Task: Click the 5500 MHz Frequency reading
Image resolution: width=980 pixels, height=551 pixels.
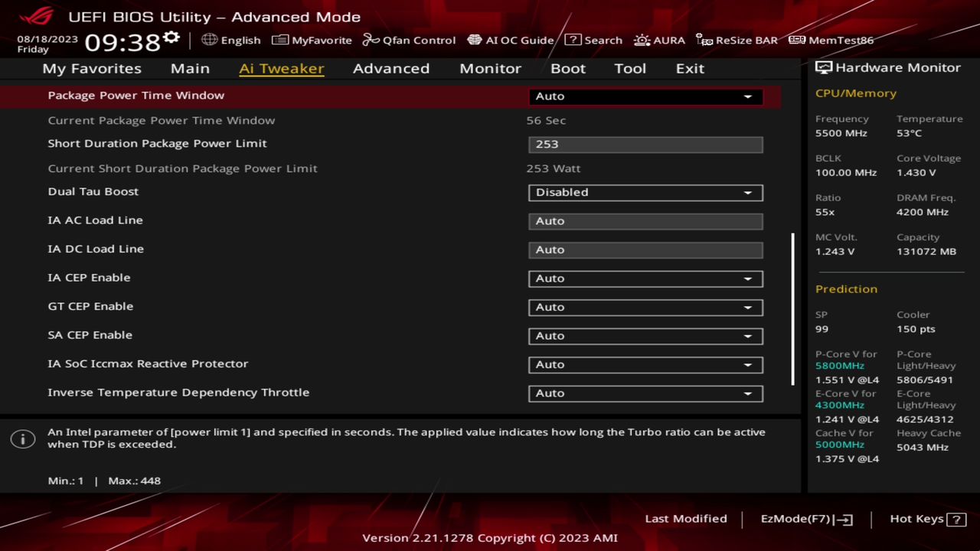Action: tap(841, 133)
